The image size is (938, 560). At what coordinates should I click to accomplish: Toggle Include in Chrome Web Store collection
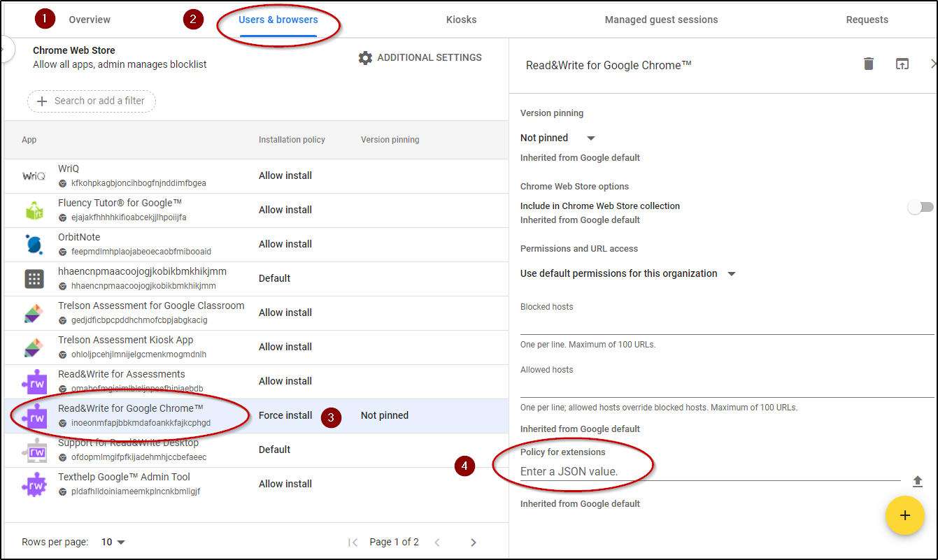click(x=921, y=207)
